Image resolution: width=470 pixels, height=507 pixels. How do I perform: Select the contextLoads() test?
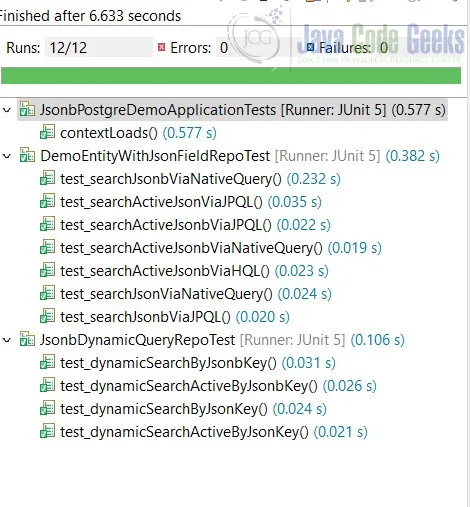(138, 133)
